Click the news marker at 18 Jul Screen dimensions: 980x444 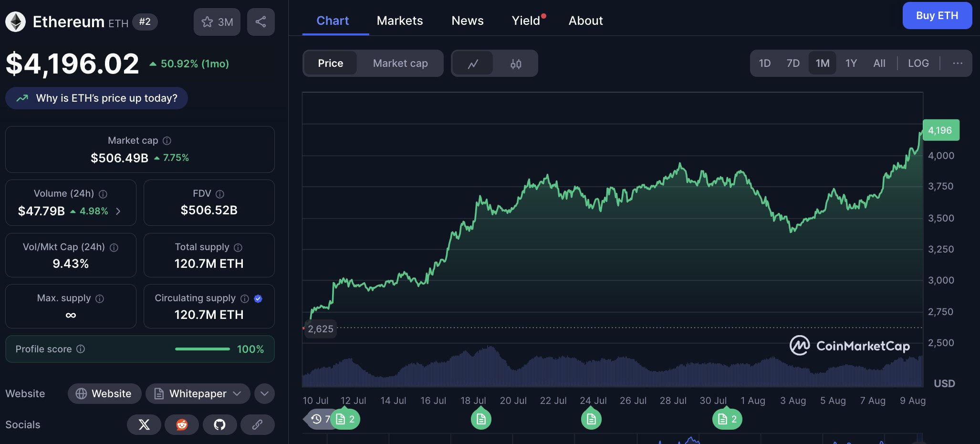point(481,419)
